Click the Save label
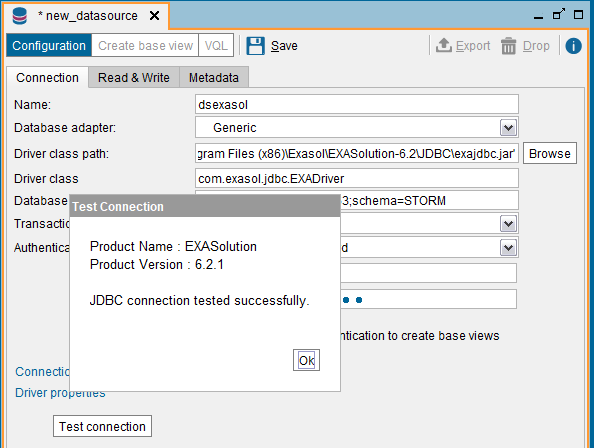This screenshot has width=594, height=448. pyautogui.click(x=284, y=46)
